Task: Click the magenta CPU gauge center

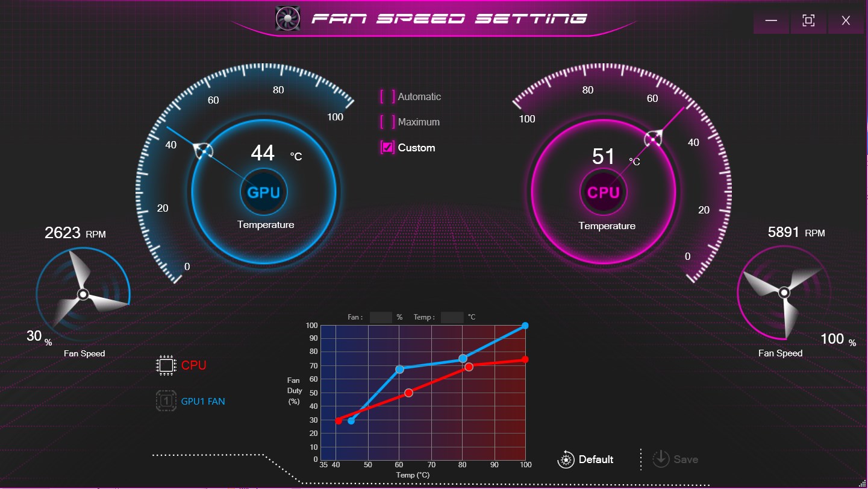Action: tap(604, 192)
